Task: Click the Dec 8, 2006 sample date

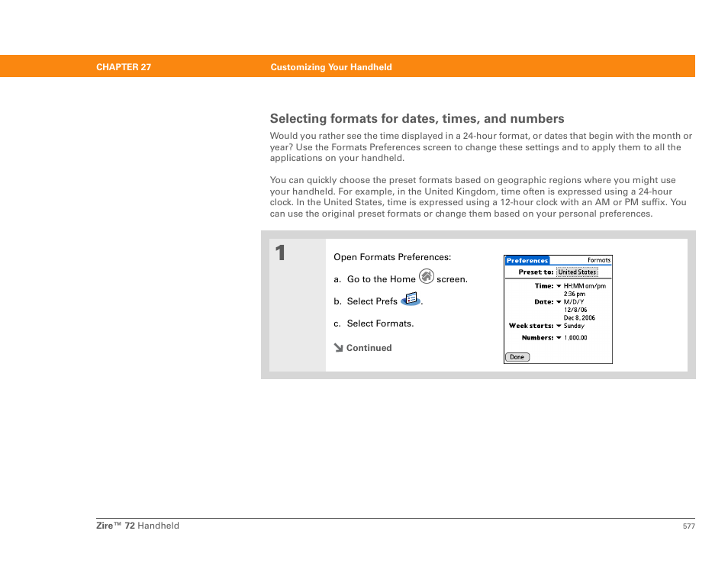Action: point(579,318)
